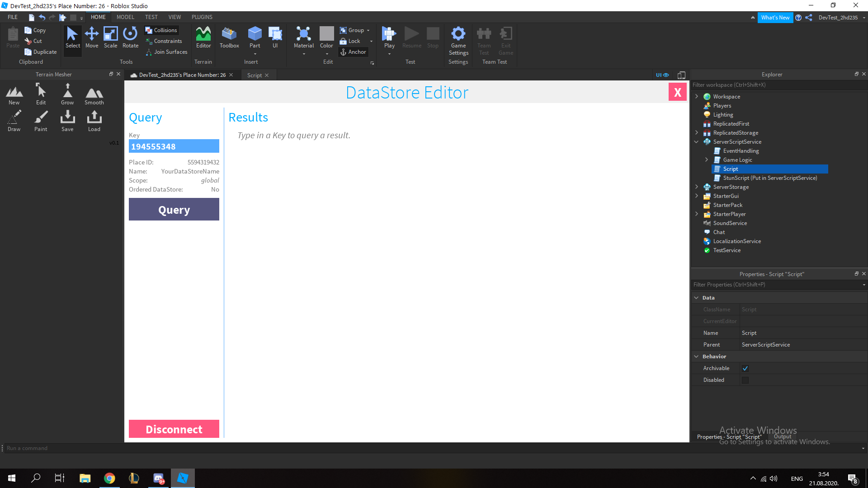Collapse the ServerScriptService tree item
This screenshot has height=488, width=868.
(x=696, y=141)
